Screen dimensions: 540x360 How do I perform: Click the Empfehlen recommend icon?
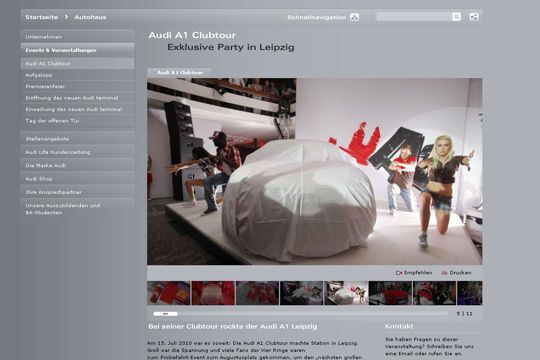click(x=399, y=273)
